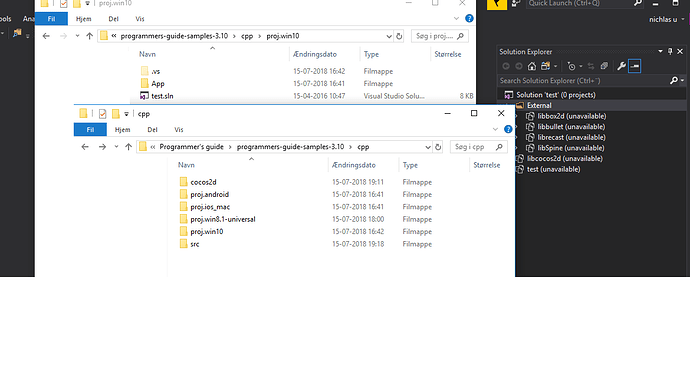Open Properties via the wrench icon
Image resolution: width=690 pixels, height=382 pixels.
[x=621, y=66]
